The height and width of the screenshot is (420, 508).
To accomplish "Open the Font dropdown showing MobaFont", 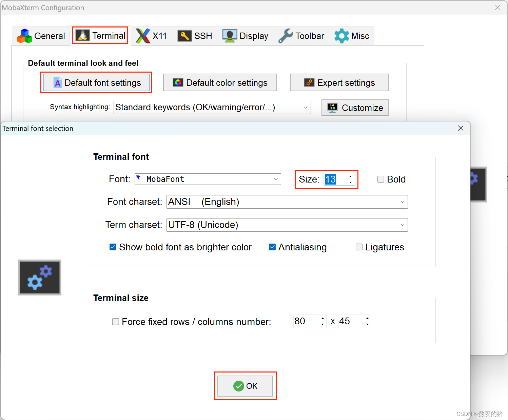I will coord(208,179).
